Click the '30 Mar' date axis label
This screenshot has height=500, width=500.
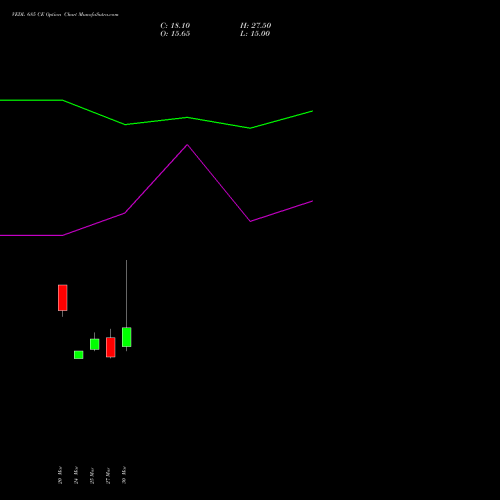pos(124,475)
